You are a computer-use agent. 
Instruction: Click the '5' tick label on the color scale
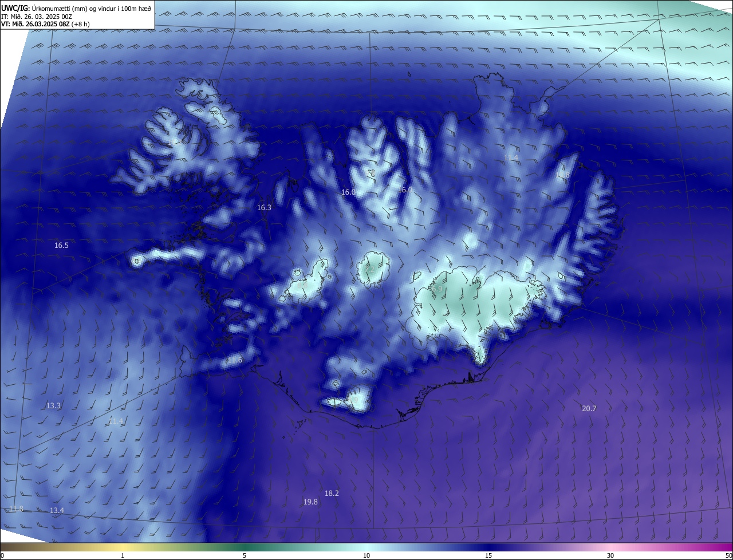pyautogui.click(x=245, y=556)
